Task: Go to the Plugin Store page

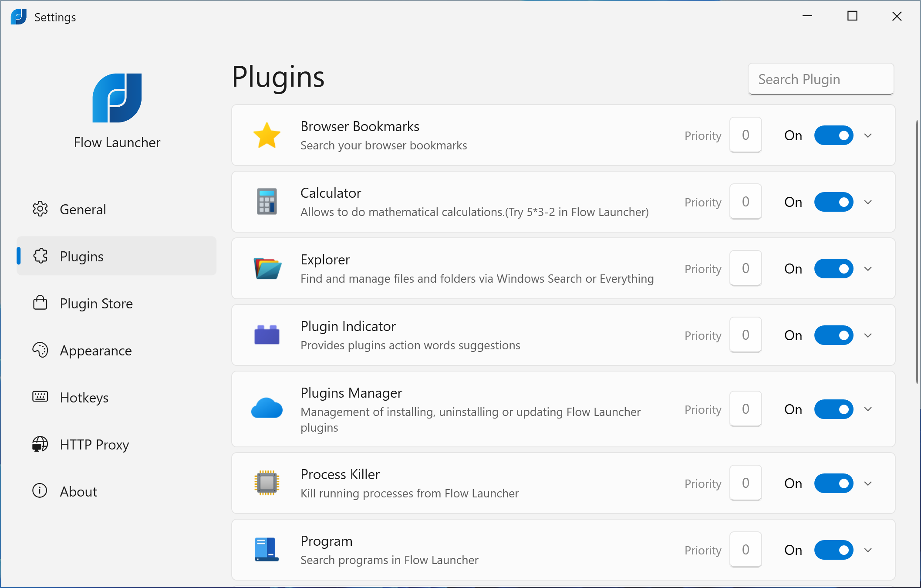Action: pos(117,303)
